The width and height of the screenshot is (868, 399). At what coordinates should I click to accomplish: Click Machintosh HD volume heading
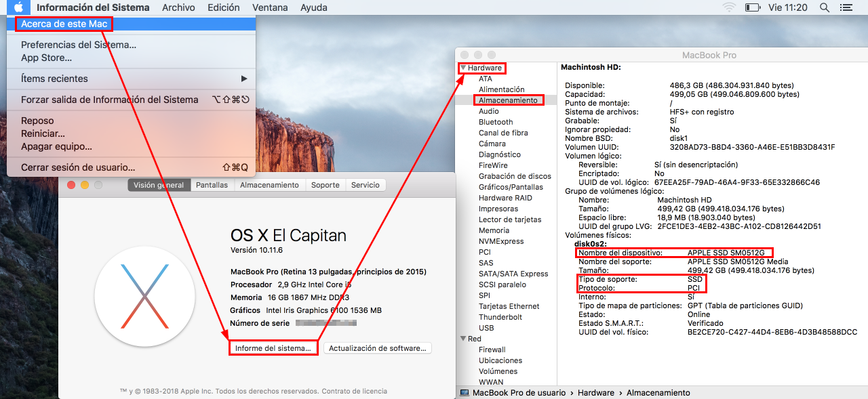(x=591, y=68)
